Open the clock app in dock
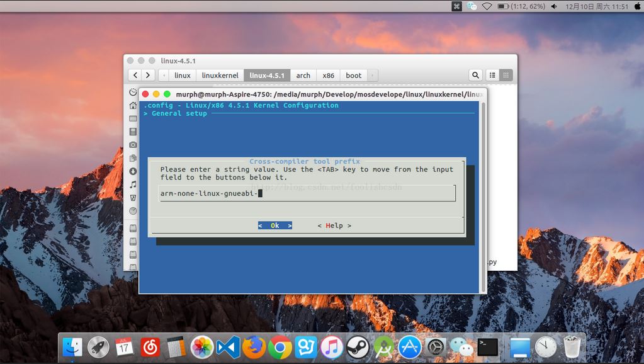 [x=546, y=348]
